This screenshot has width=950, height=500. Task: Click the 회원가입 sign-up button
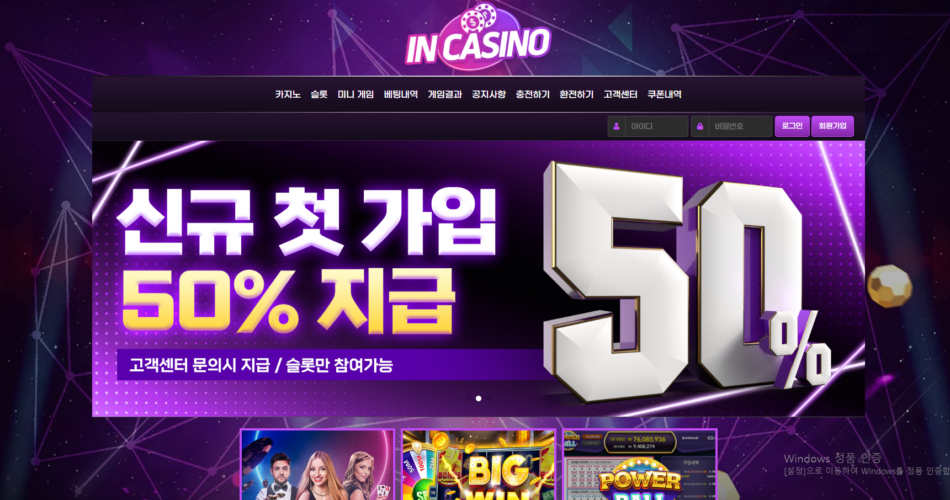point(832,126)
